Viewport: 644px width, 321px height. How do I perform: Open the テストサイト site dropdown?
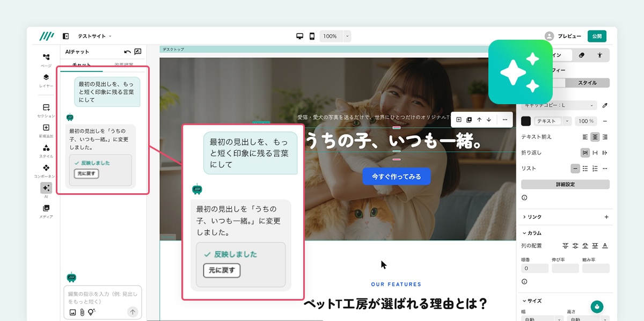(95, 36)
